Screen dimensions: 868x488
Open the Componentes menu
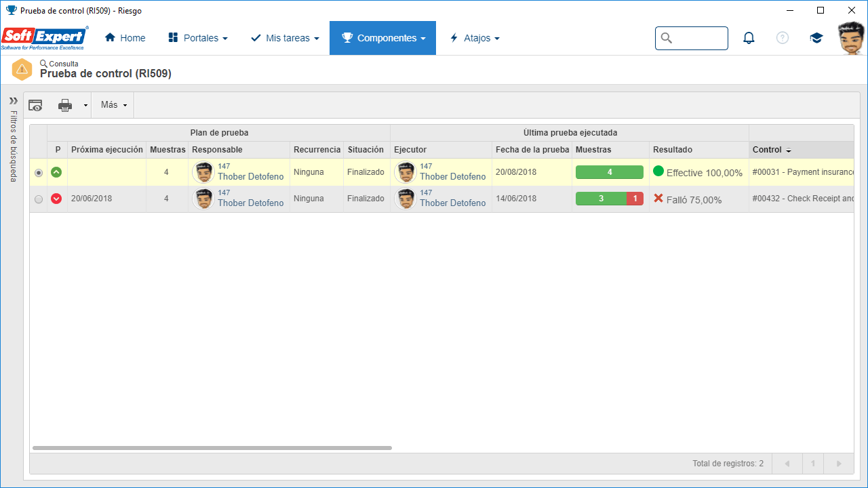point(383,38)
